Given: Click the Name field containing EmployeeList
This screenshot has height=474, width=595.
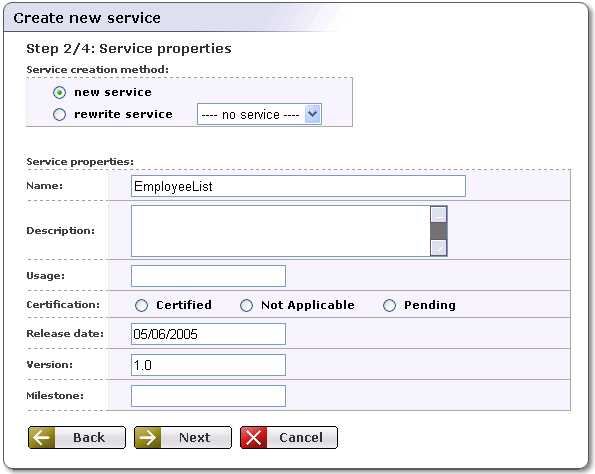Looking at the screenshot, I should (x=298, y=186).
